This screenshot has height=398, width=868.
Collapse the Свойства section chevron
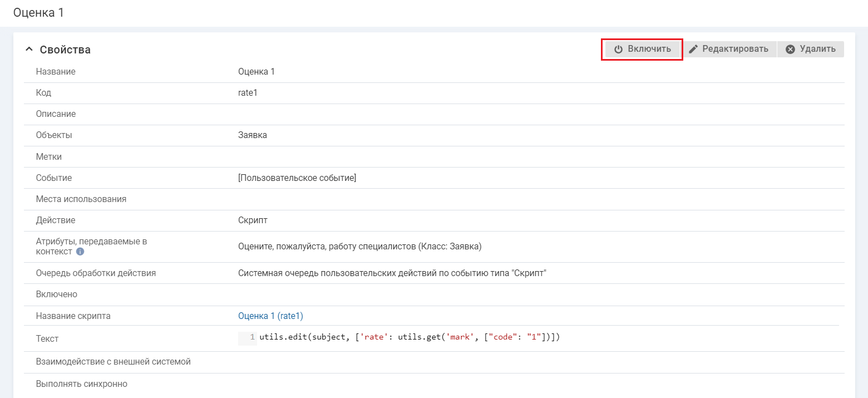(x=29, y=50)
